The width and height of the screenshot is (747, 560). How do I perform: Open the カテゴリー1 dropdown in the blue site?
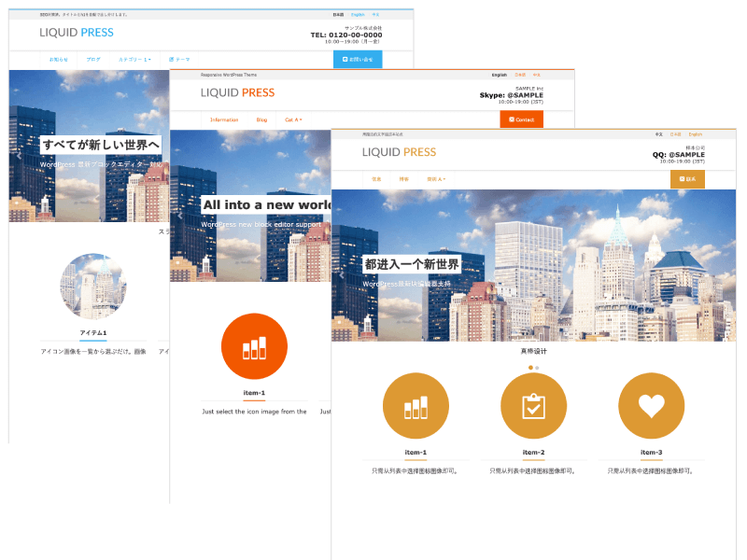click(x=134, y=60)
